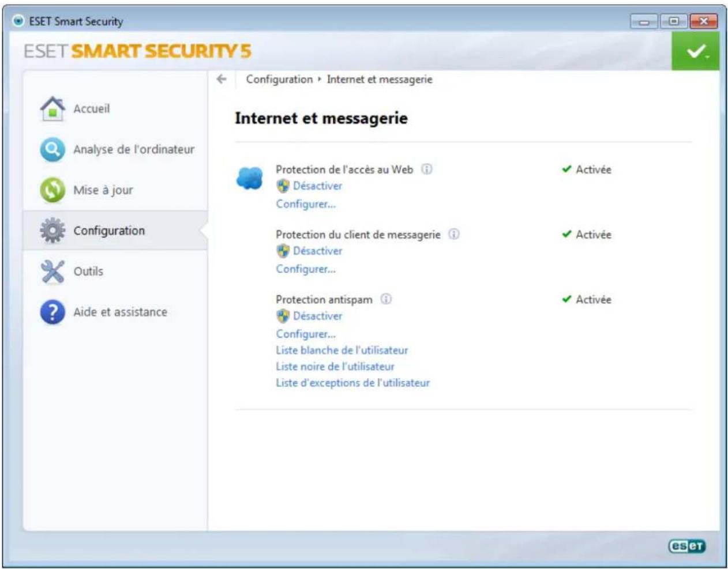
Task: Click the ESET SMART SECURITY 5 banner title
Action: pyautogui.click(x=137, y=51)
